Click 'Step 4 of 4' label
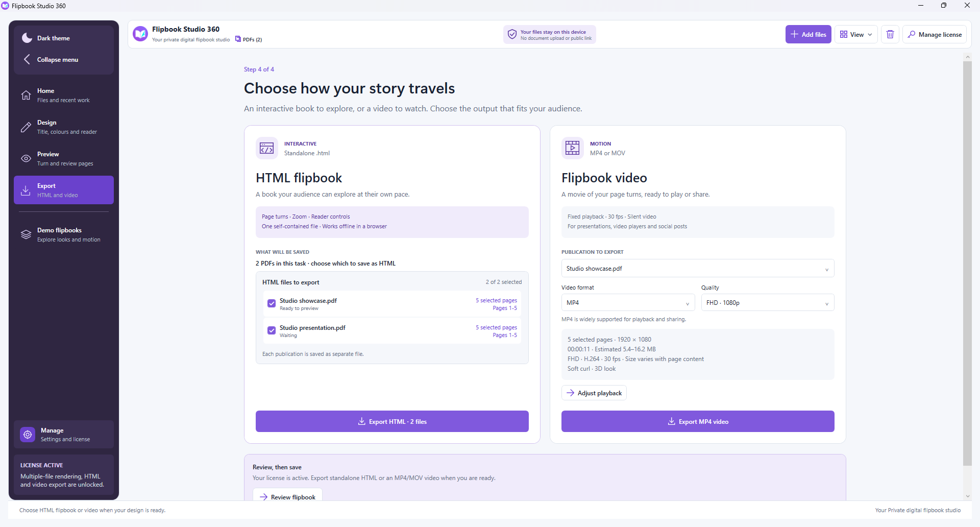Image resolution: width=980 pixels, height=527 pixels. point(259,69)
